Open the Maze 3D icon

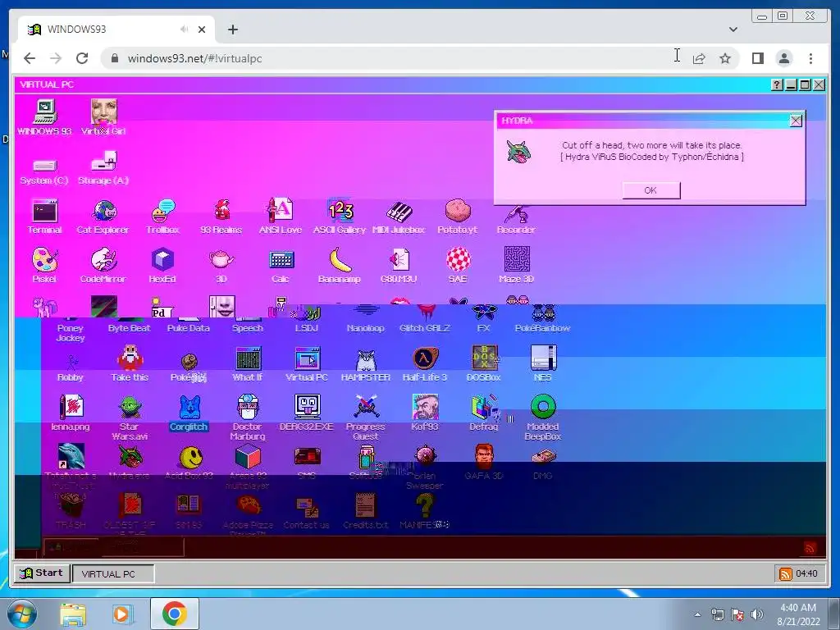tap(517, 258)
